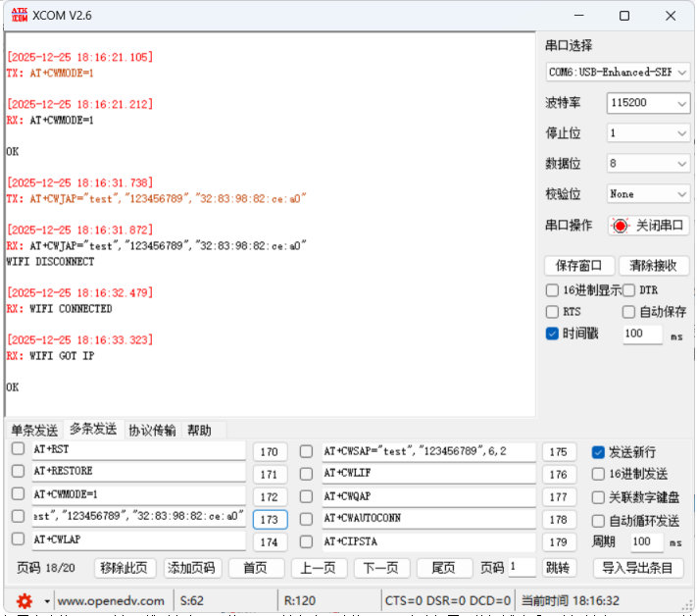The width and height of the screenshot is (697, 616).
Task: Send AT+CWLIF with button 176
Action: 559,475
